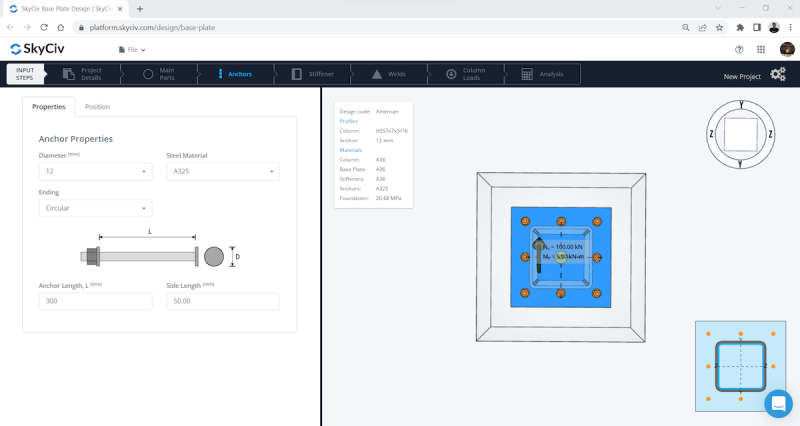Screen dimensions: 800x426
Task: Expand the Diameter dropdown
Action: (x=95, y=172)
